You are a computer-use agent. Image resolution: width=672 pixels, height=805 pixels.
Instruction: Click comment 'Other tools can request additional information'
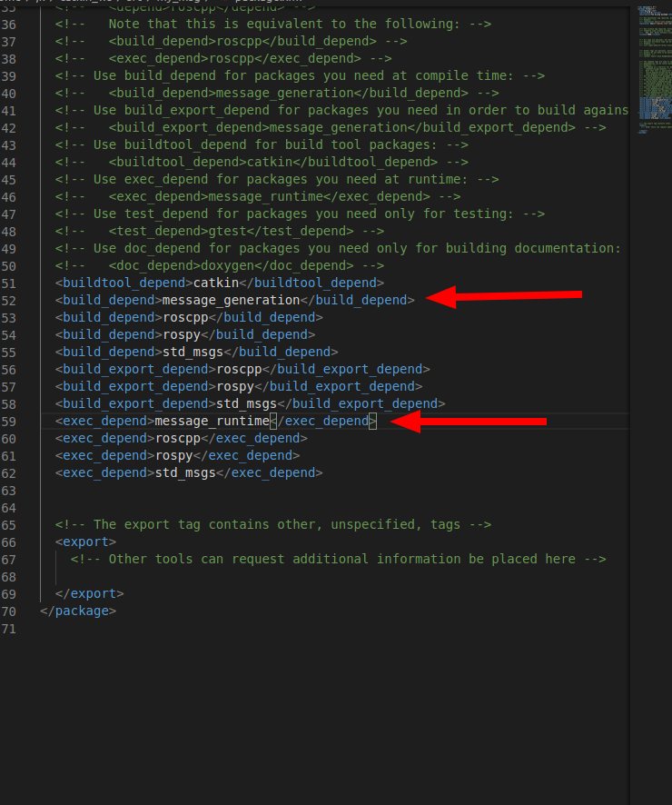click(x=338, y=559)
